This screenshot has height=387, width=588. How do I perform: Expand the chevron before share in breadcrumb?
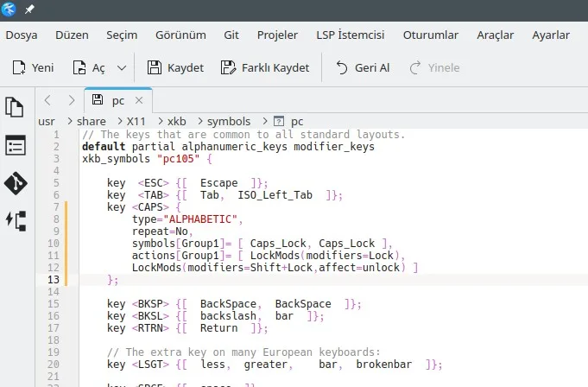pos(70,121)
